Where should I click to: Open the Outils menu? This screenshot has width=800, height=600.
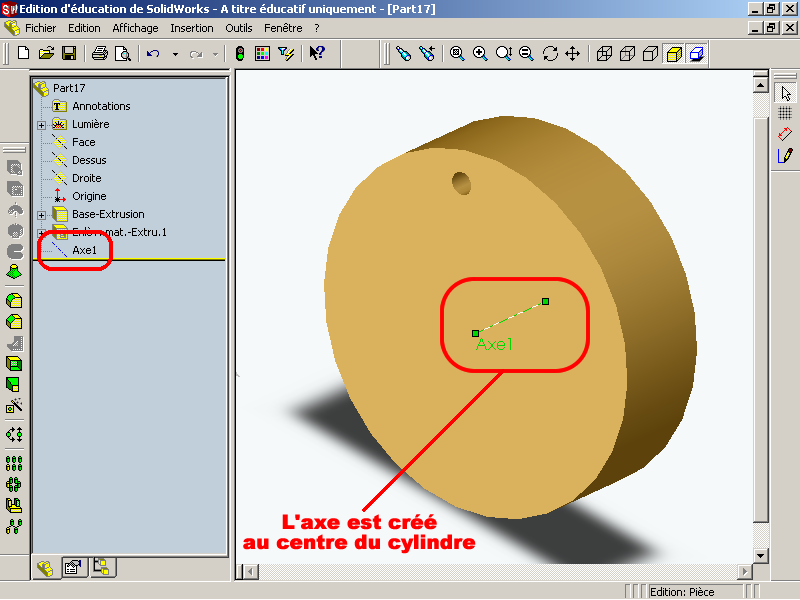click(x=239, y=28)
